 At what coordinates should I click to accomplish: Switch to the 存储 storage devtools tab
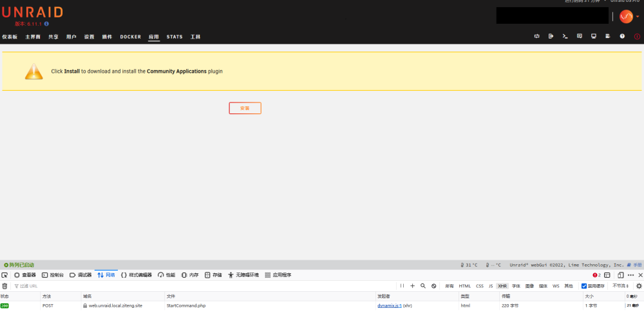pyautogui.click(x=213, y=275)
